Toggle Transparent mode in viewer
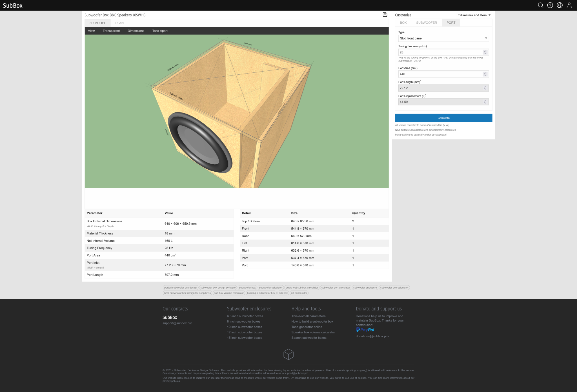Image resolution: width=577 pixels, height=392 pixels. coord(111,31)
